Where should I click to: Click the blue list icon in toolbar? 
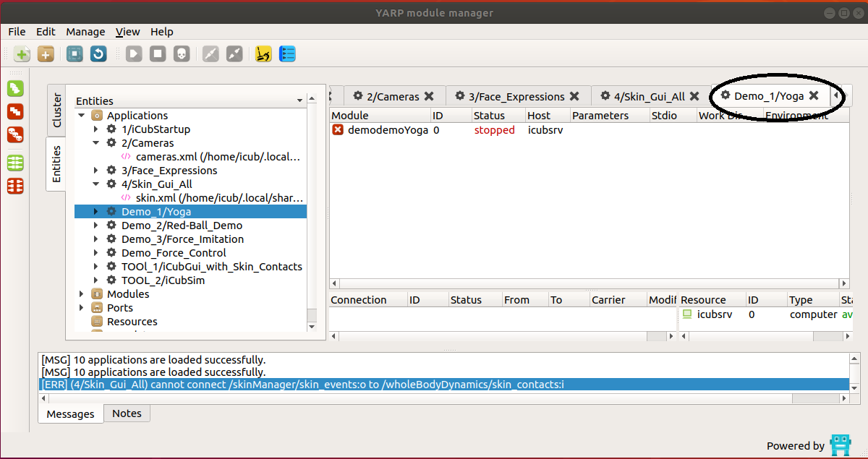coord(287,54)
